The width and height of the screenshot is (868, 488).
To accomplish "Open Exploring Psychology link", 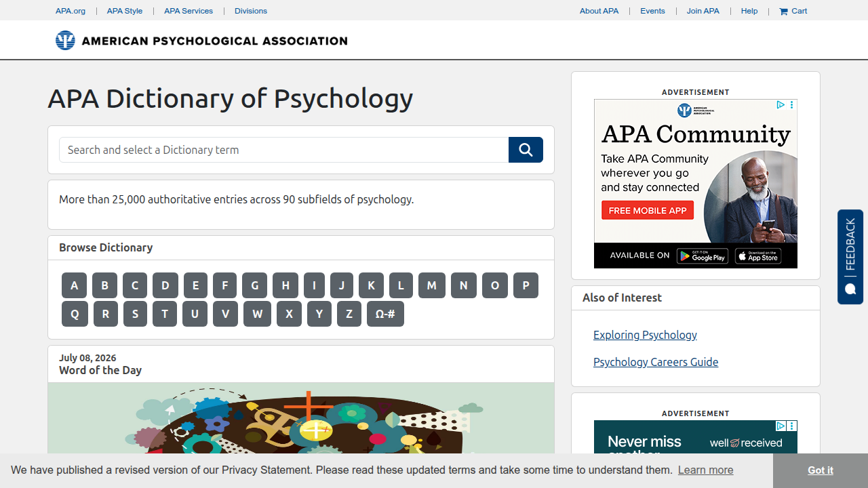I will point(645,335).
